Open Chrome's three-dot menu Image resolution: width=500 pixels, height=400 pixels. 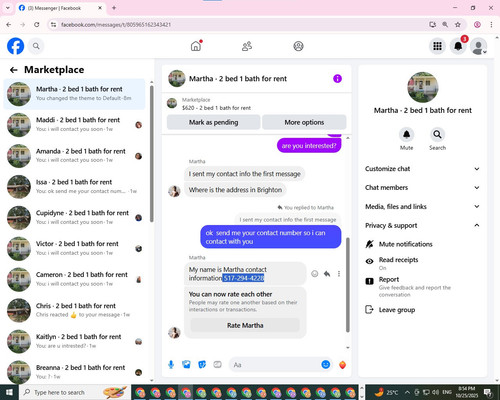pos(491,24)
